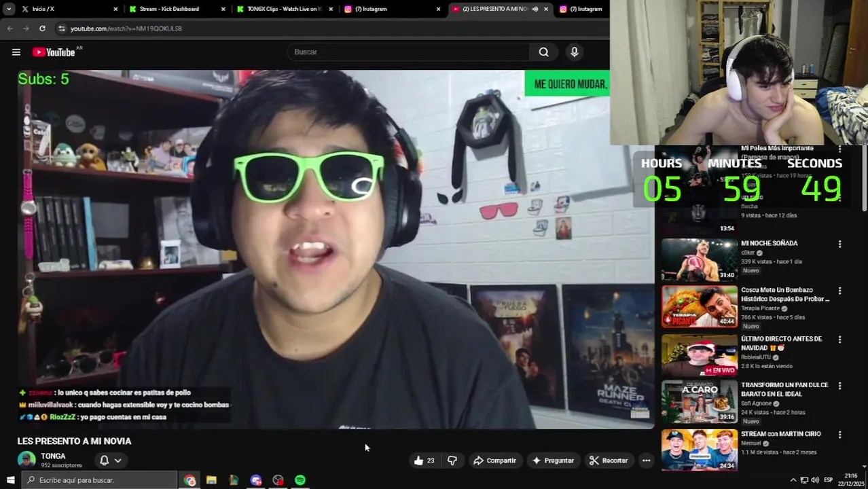The width and height of the screenshot is (868, 489).
Task: Click the Preguntar ask button
Action: [552, 460]
